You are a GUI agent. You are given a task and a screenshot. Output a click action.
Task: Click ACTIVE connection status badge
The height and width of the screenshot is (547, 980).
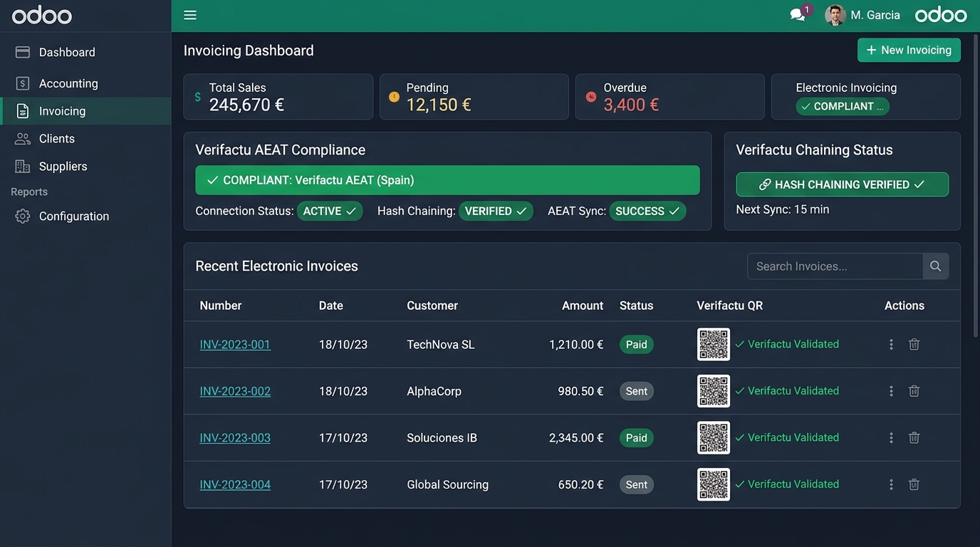click(330, 212)
